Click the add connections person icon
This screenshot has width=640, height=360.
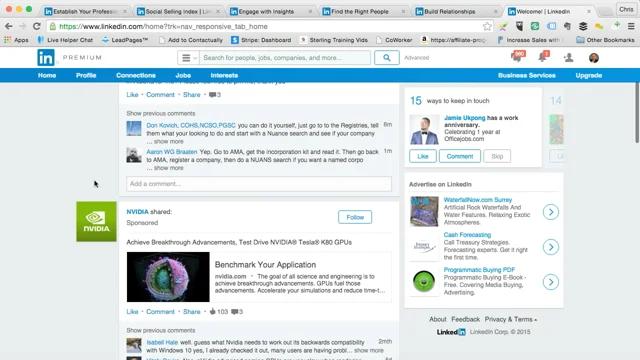click(x=568, y=58)
